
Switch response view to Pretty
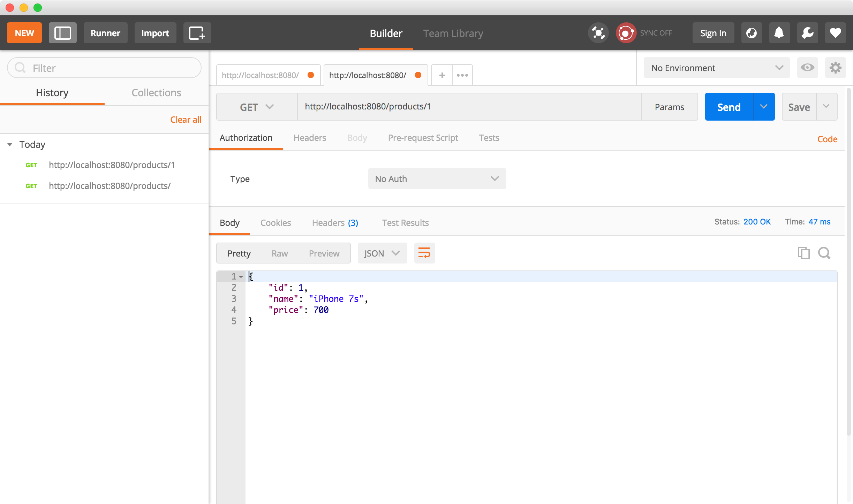pyautogui.click(x=239, y=253)
